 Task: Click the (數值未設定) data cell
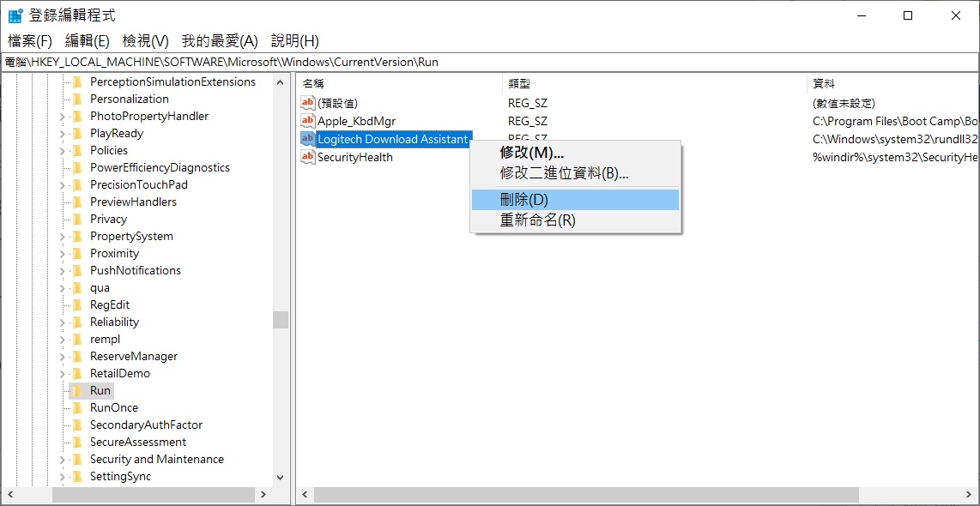coord(843,103)
